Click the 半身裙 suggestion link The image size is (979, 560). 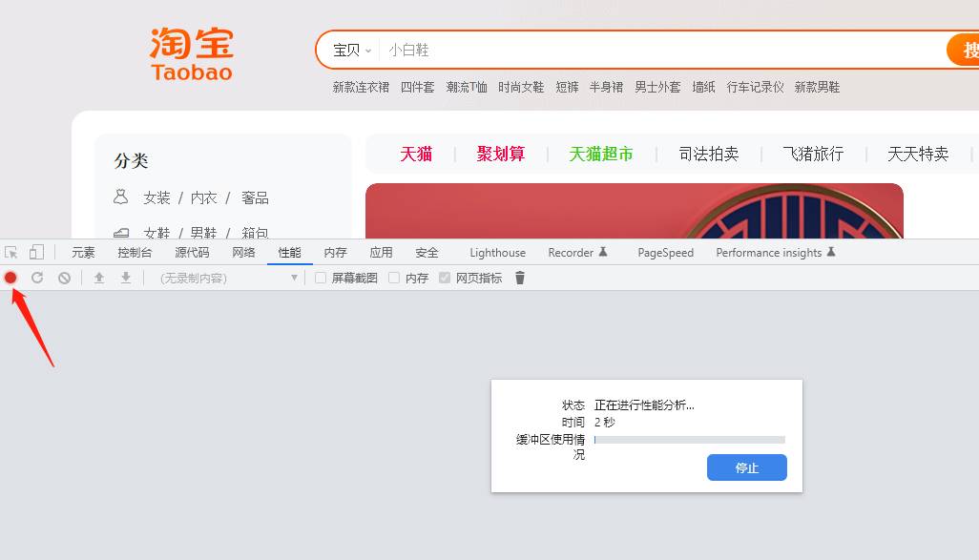(606, 87)
